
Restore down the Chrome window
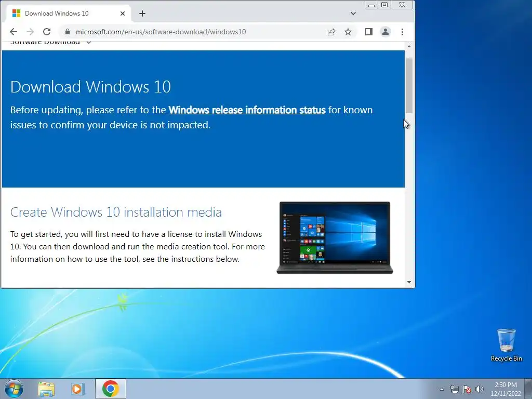pyautogui.click(x=384, y=5)
